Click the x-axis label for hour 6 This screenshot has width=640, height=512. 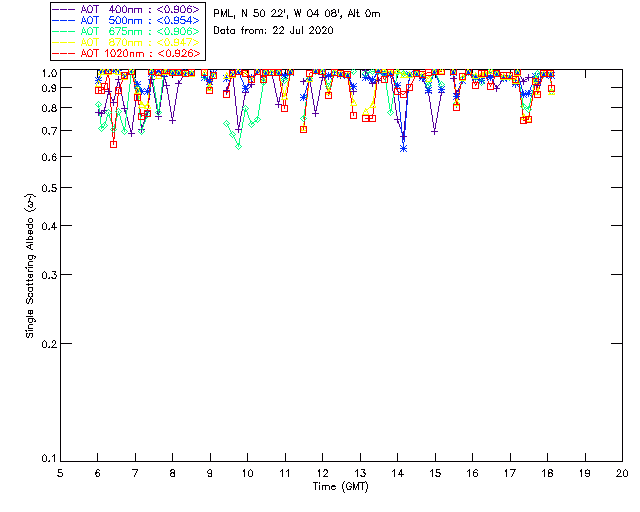pyautogui.click(x=98, y=473)
